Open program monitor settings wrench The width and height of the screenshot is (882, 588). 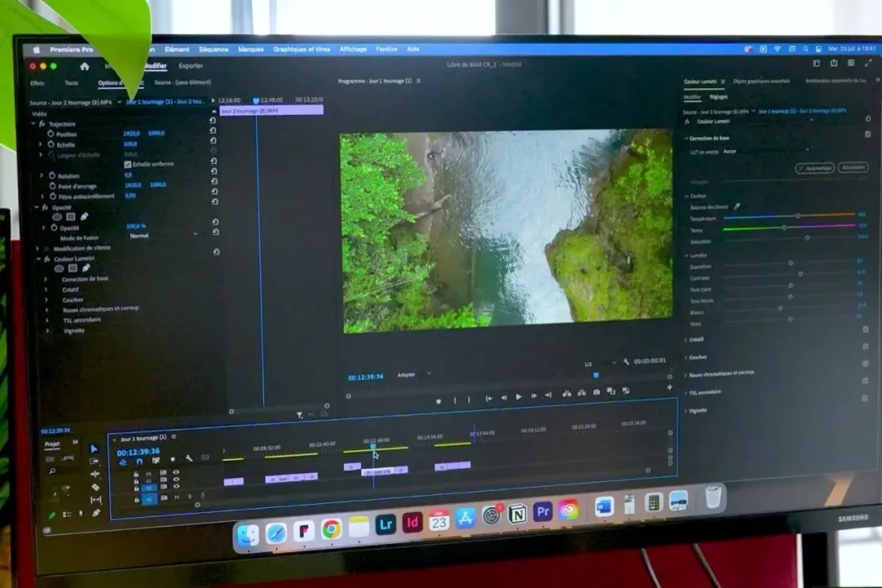pos(626,362)
